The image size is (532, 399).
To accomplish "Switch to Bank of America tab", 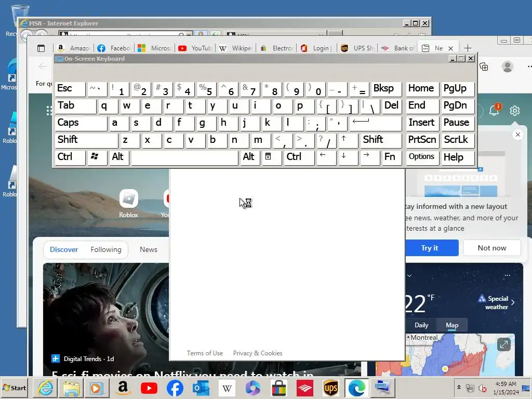I will tap(398, 48).
